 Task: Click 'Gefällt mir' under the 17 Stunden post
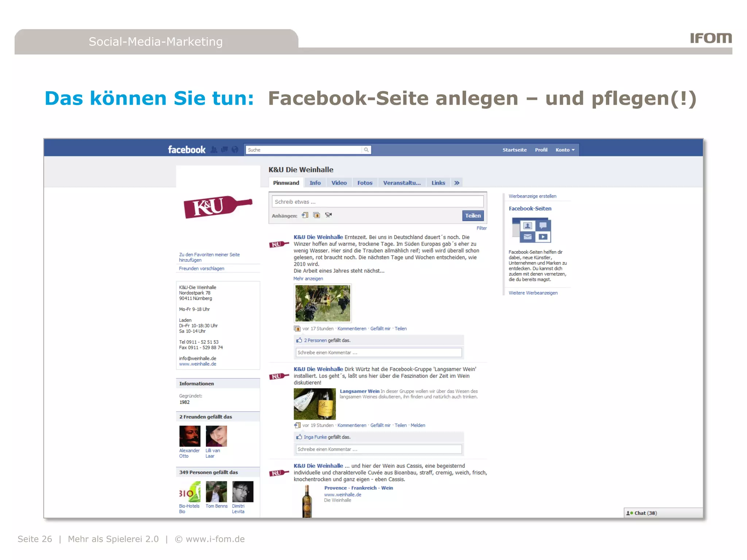click(x=380, y=328)
